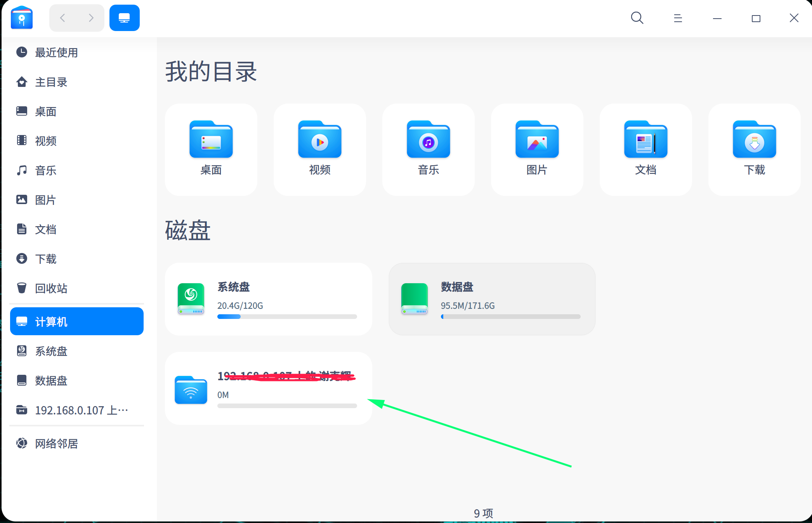Click the search magnifier icon
Image resolution: width=812 pixels, height=523 pixels.
[637, 18]
